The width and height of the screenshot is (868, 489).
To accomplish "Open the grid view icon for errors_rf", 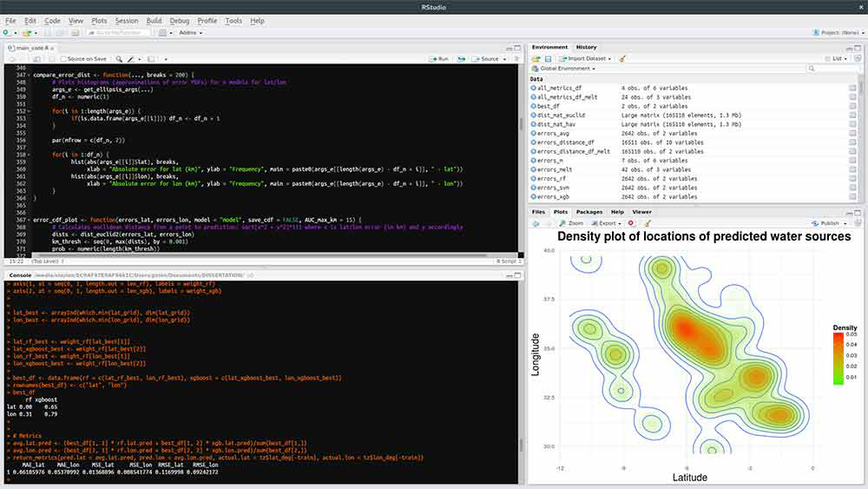I will [852, 179].
